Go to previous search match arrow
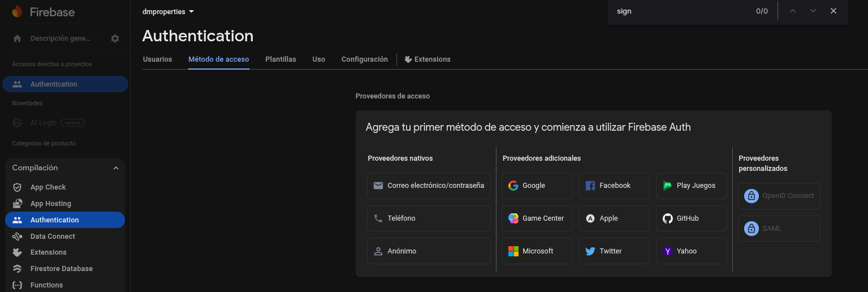Viewport: 868px width, 292px height. (793, 11)
